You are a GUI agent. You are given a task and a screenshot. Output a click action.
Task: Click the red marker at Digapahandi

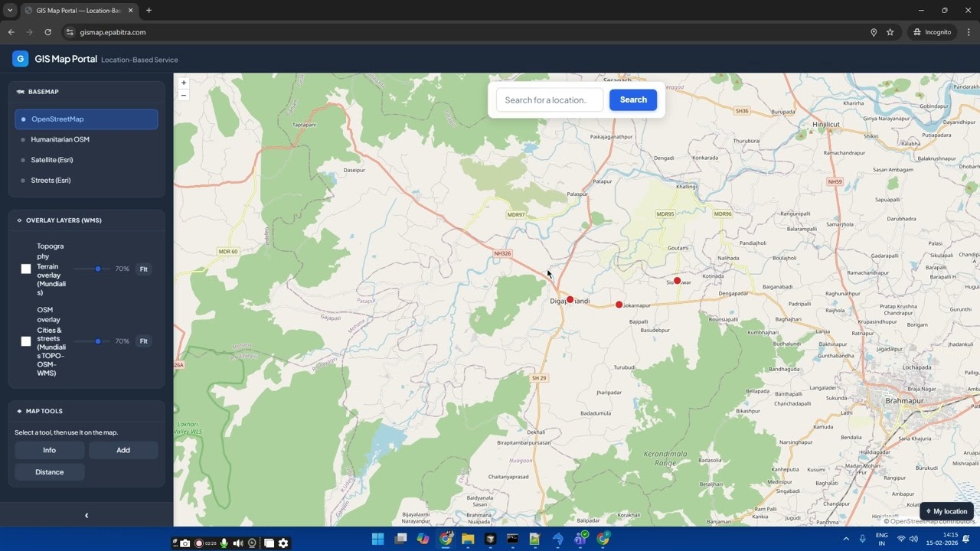570,300
